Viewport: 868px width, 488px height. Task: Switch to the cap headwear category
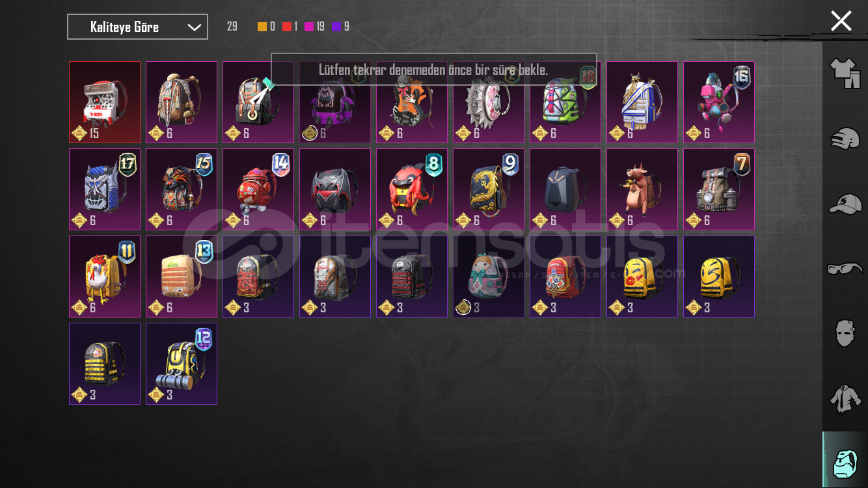point(845,204)
